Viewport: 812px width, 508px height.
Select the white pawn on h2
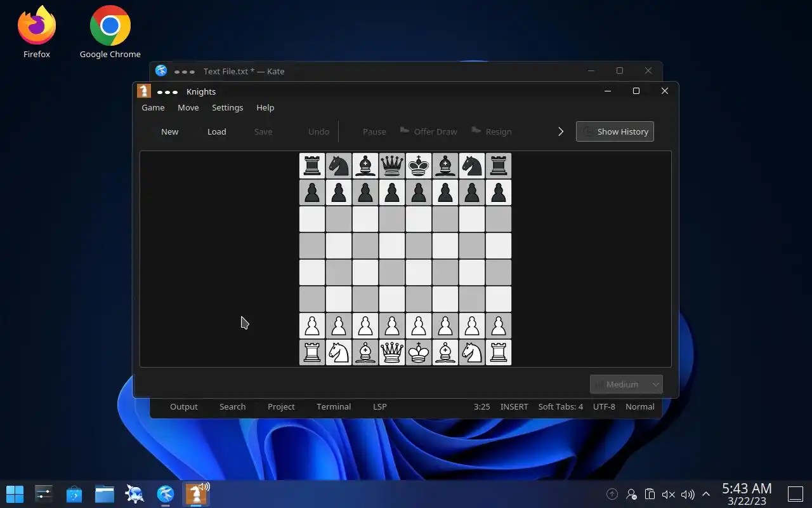(499, 326)
